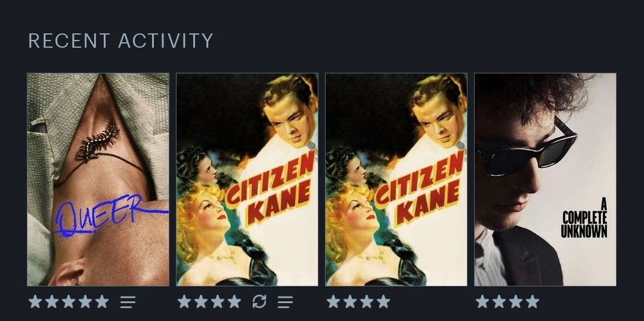
Task: Click the first star under A Complete Unknown
Action: coord(482,302)
